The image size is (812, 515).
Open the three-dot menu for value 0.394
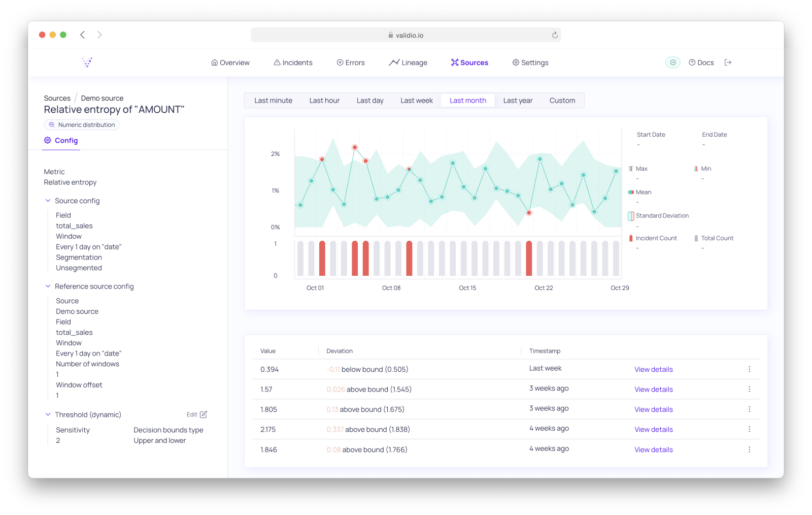[x=749, y=369]
